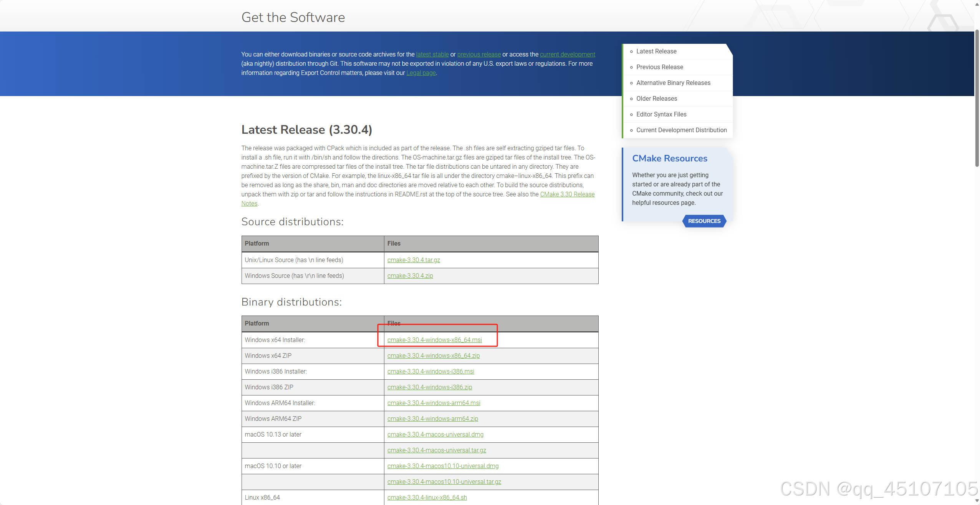This screenshot has height=505, width=980.
Task: Click cmake-3.30.4-windows-arm64.msi link
Action: click(434, 403)
